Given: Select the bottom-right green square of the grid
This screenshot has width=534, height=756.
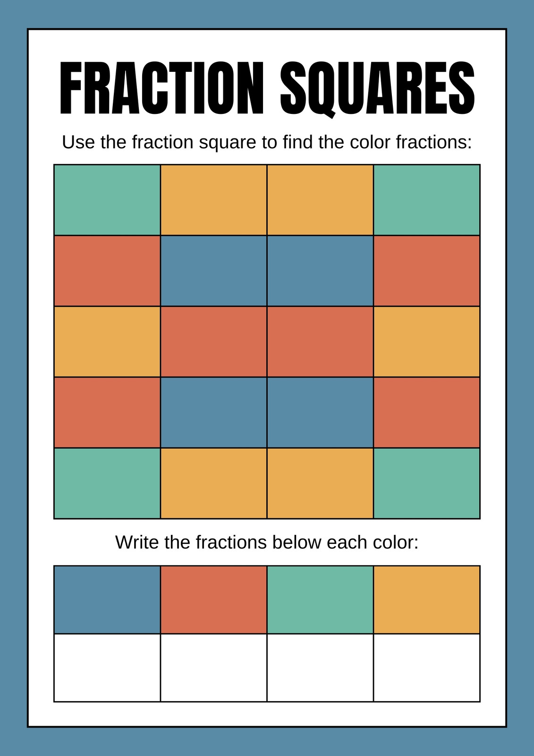Looking at the screenshot, I should tap(427, 483).
